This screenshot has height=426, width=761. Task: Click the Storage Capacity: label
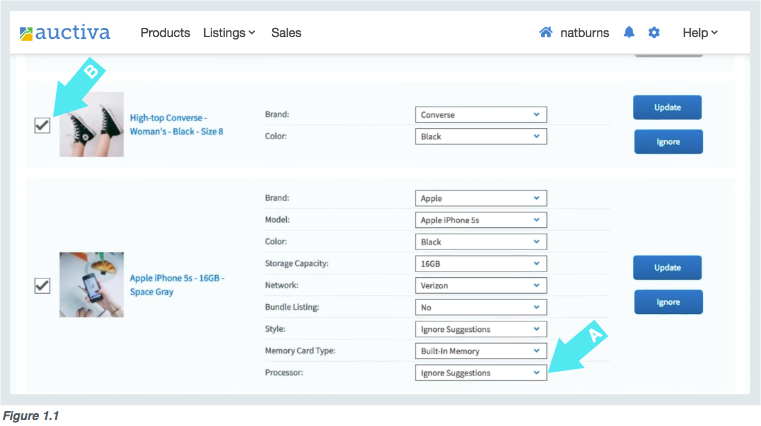pyautogui.click(x=297, y=263)
